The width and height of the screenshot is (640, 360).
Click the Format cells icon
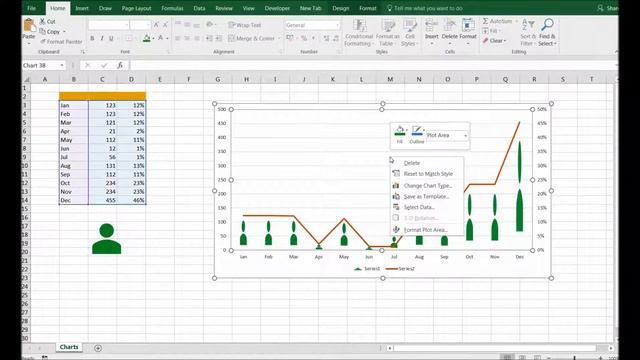[468, 25]
